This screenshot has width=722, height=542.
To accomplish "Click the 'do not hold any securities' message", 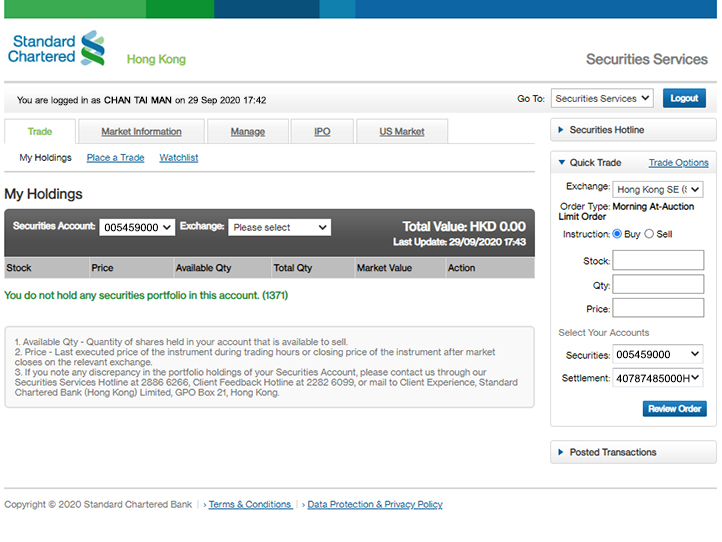I will tap(146, 295).
